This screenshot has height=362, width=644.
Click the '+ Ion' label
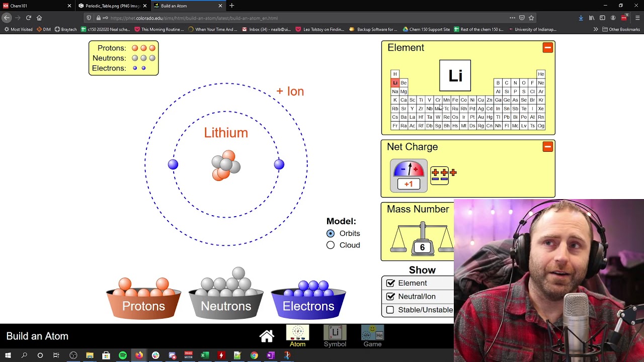pos(290,92)
